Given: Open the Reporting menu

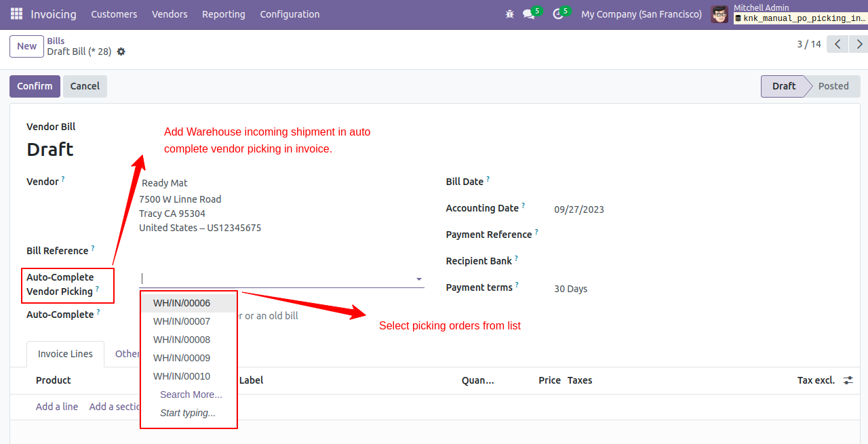Looking at the screenshot, I should click(224, 14).
